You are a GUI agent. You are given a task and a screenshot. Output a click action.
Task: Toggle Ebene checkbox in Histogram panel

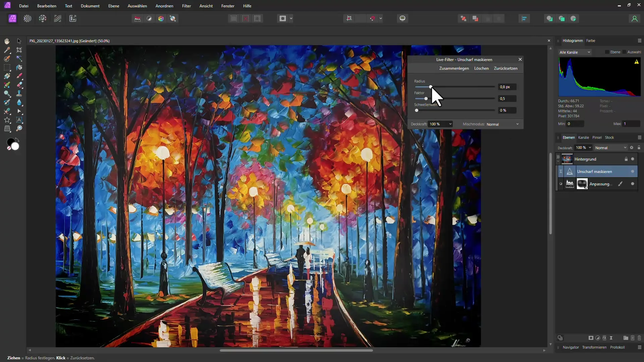(x=607, y=52)
